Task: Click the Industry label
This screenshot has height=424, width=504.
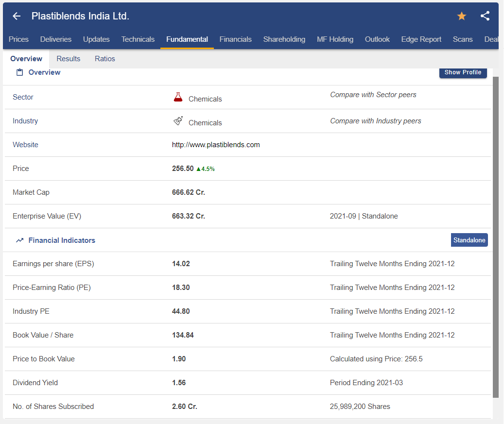Action: pos(25,121)
